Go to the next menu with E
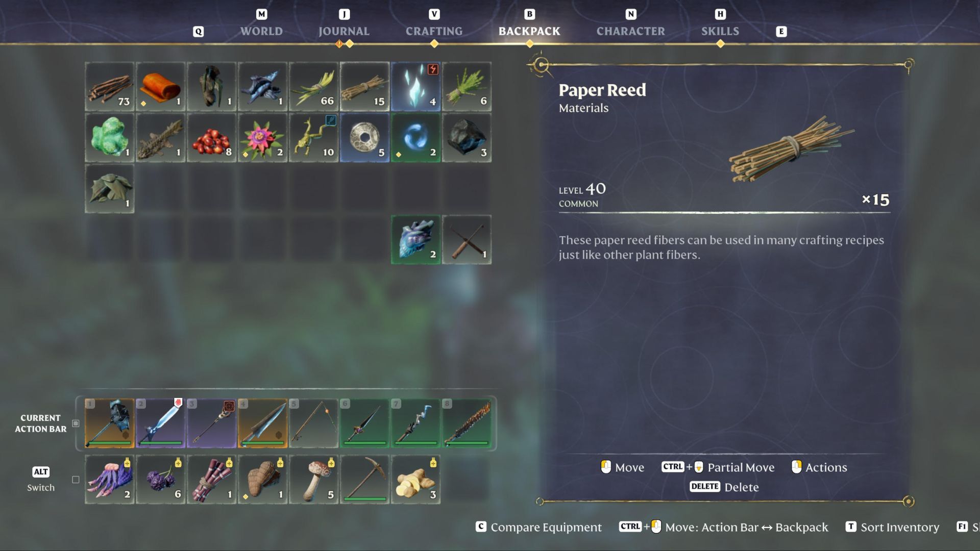Viewport: 980px width, 551px height. (x=781, y=32)
